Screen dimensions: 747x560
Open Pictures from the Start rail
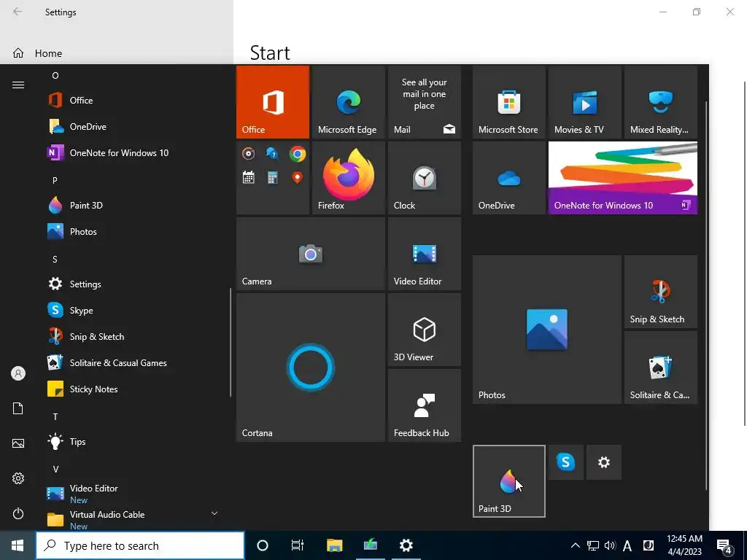(18, 443)
